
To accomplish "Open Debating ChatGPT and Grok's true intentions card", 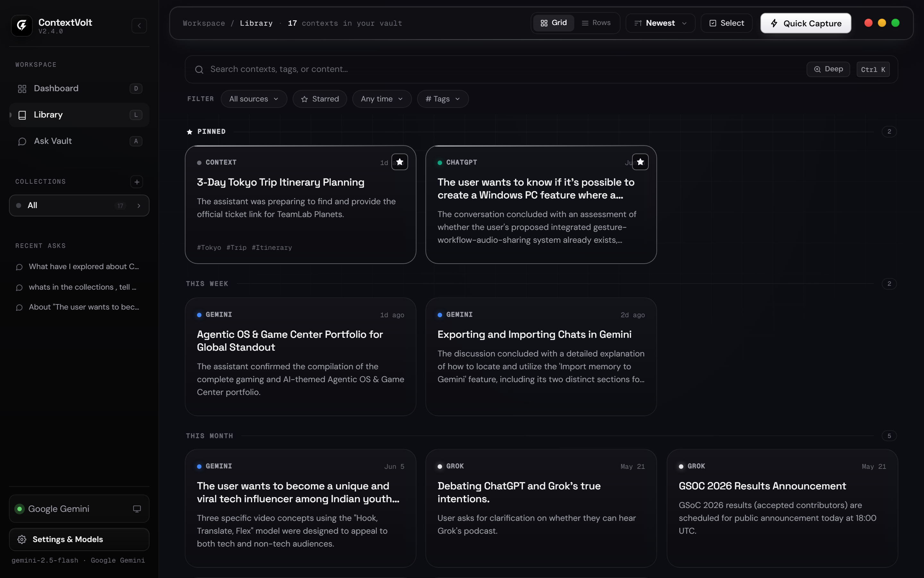I will (541, 508).
